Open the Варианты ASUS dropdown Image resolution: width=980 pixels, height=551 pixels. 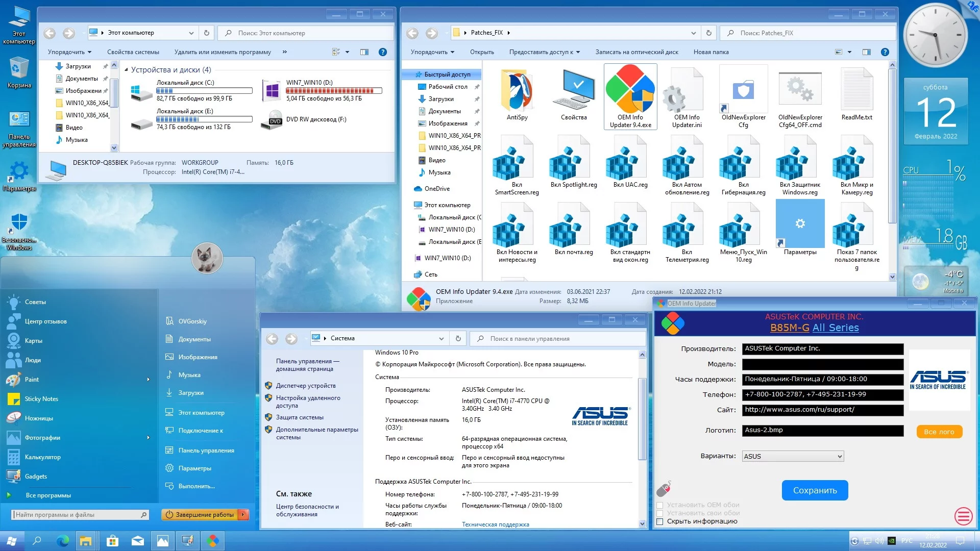[x=793, y=457]
